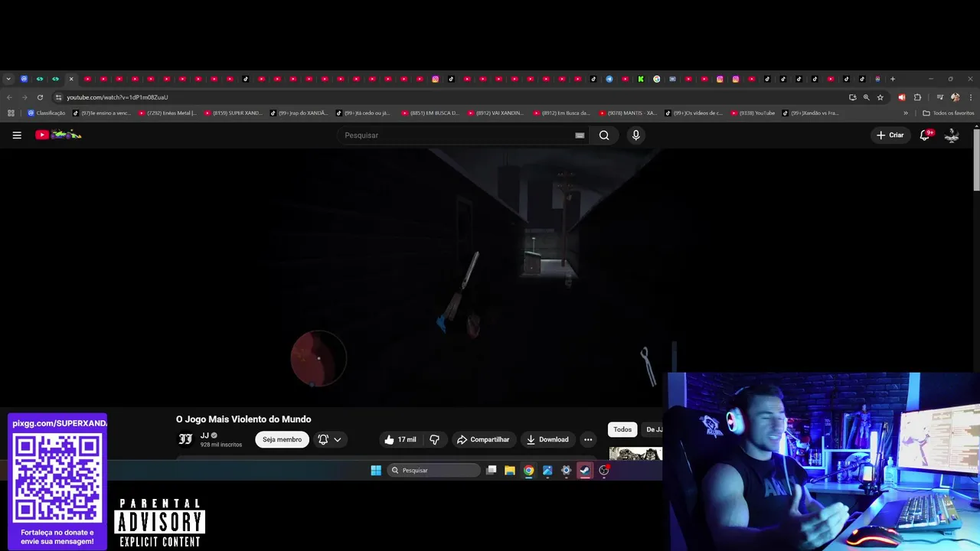Open the Classificação bookmark
This screenshot has width=980, height=551.
pos(46,112)
